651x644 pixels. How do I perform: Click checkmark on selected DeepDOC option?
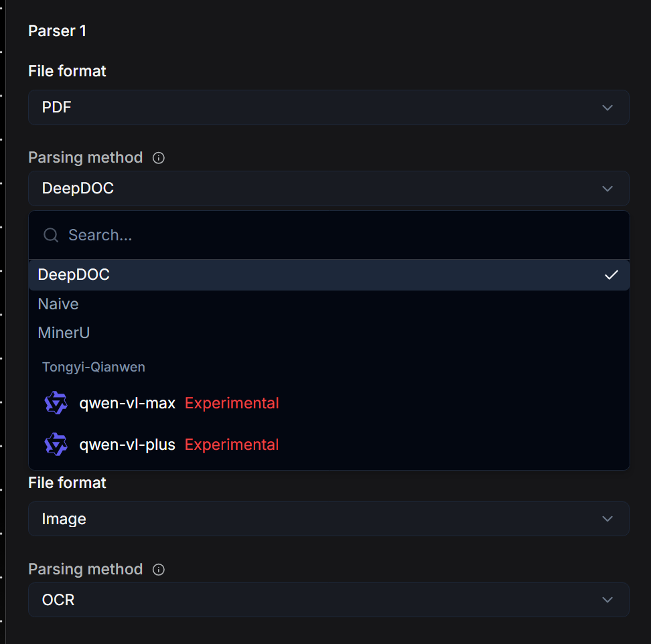(611, 275)
